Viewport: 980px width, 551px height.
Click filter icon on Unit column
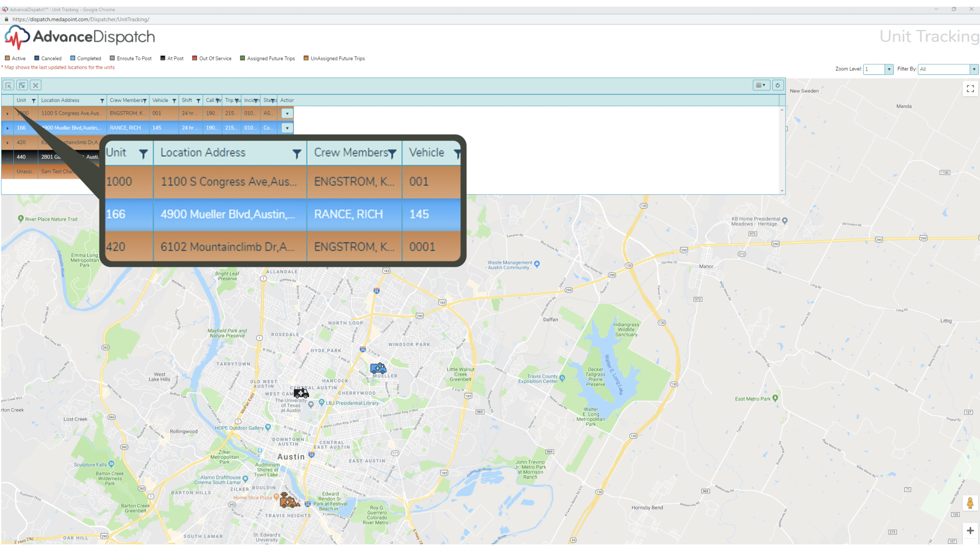pyautogui.click(x=34, y=101)
